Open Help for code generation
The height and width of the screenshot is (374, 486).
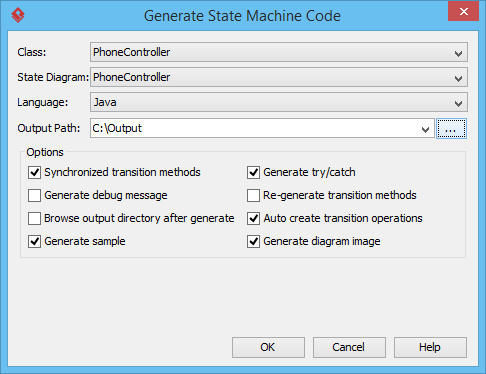pyautogui.click(x=430, y=347)
